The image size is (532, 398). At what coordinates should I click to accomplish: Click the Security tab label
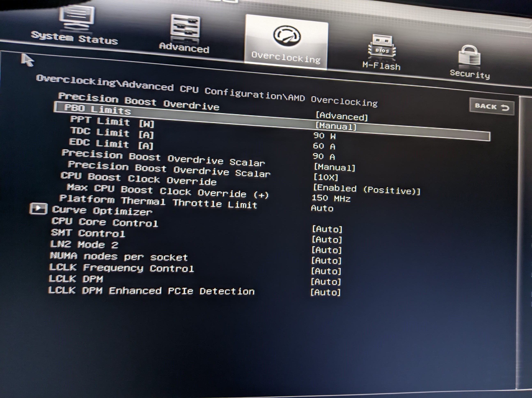(x=469, y=74)
